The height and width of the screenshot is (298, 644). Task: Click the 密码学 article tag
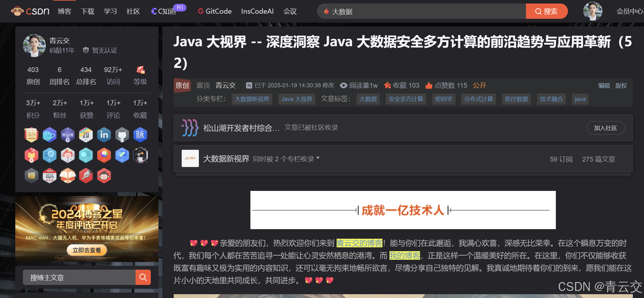[x=444, y=99]
